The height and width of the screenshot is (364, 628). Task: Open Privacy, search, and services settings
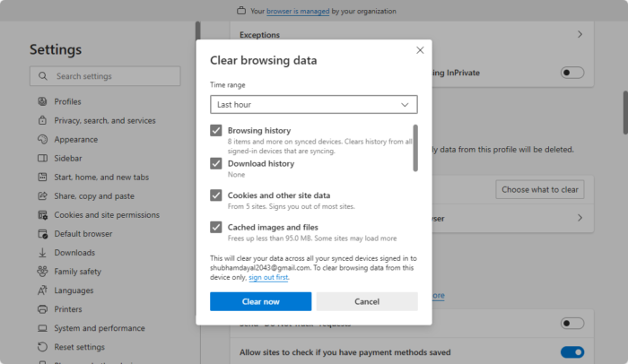104,120
